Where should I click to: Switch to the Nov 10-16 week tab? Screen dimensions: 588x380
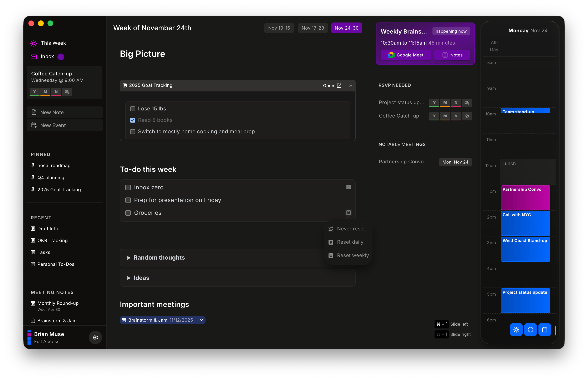(279, 28)
